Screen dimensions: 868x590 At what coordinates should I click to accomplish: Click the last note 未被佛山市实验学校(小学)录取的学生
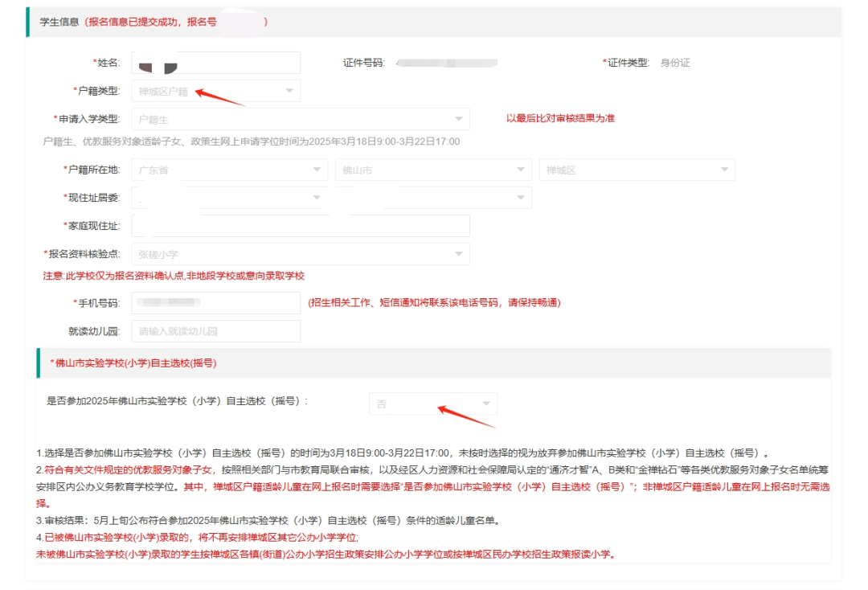point(326,555)
